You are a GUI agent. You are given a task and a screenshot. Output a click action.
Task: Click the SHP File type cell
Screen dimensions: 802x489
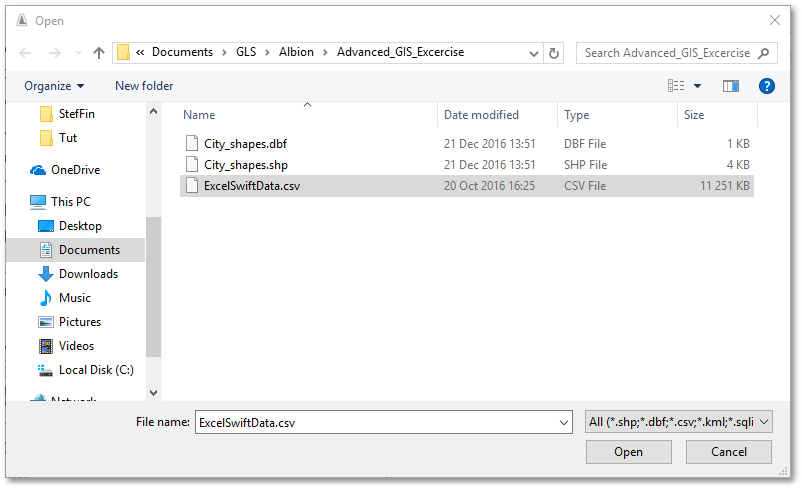585,165
